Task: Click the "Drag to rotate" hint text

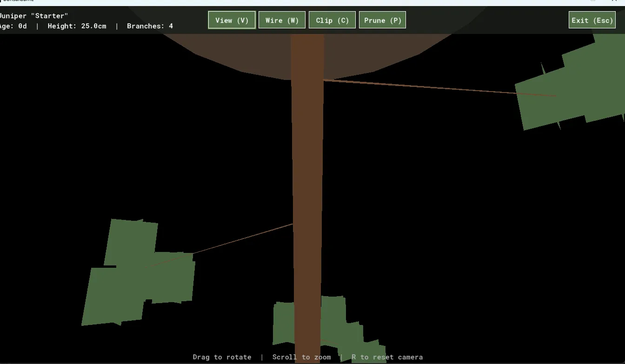Action: pos(222,357)
